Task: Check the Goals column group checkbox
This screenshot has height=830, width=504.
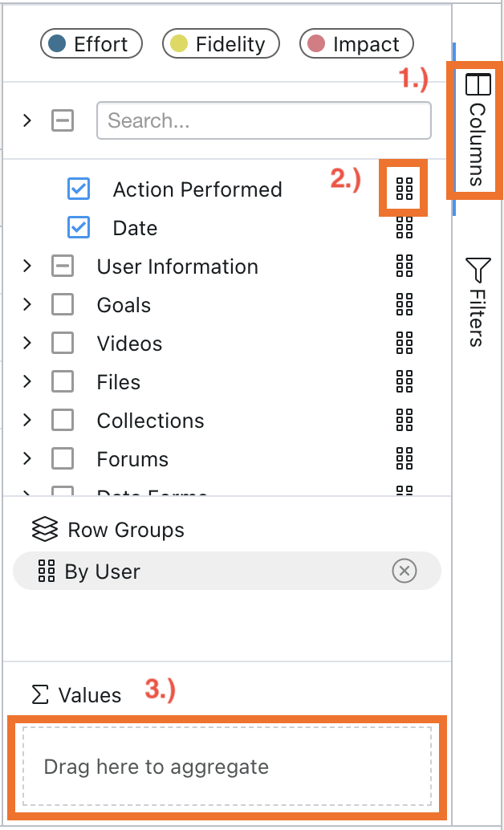Action: 63,305
